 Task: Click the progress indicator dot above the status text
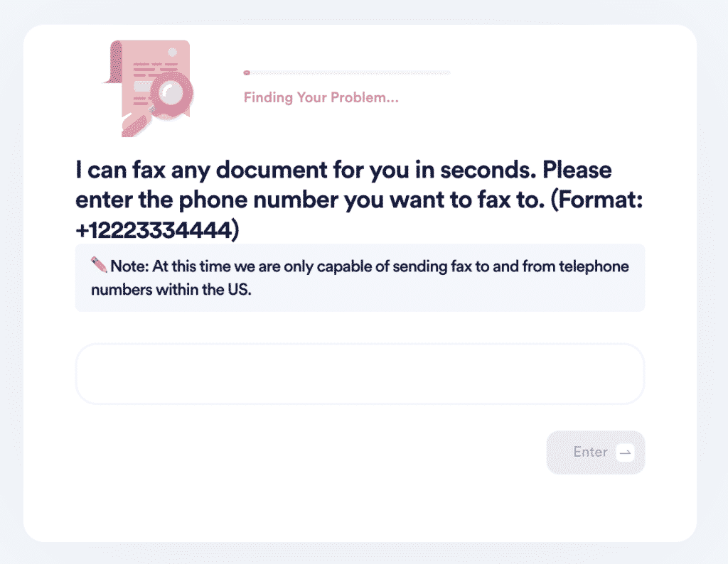247,72
